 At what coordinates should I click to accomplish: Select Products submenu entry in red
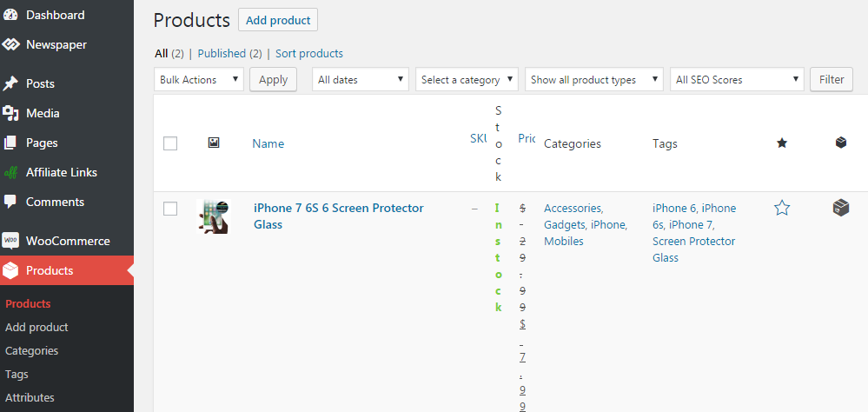click(x=28, y=303)
